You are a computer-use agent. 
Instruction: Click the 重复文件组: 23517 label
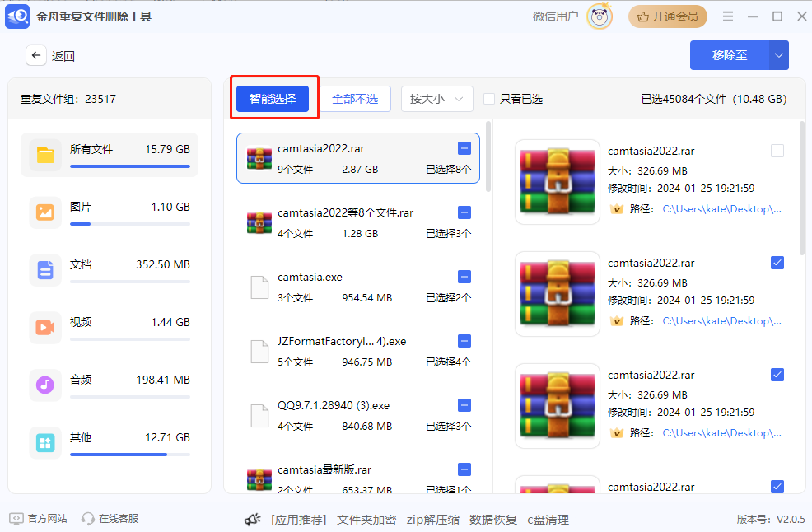tap(68, 99)
